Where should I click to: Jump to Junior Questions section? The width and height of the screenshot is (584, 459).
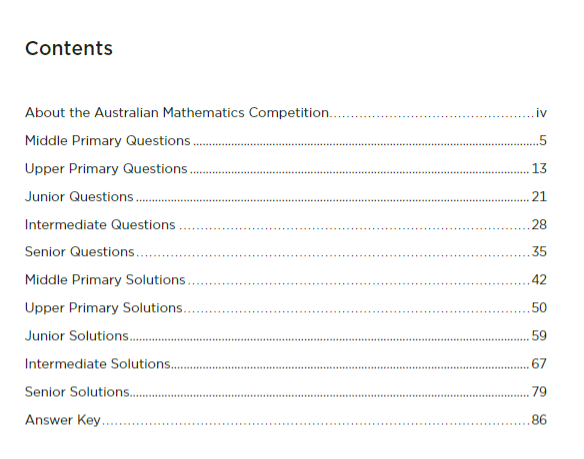(286, 196)
